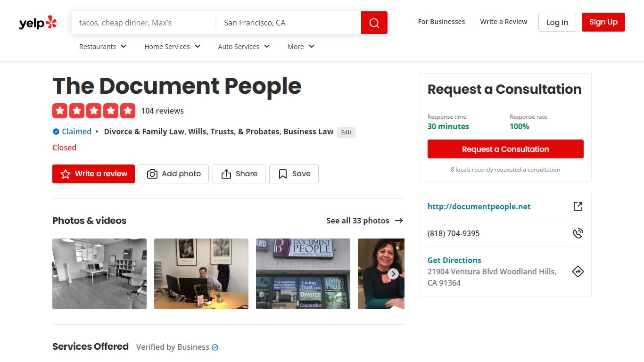Click the Verified by Business check icon
This screenshot has width=644, height=362.
pyautogui.click(x=215, y=347)
